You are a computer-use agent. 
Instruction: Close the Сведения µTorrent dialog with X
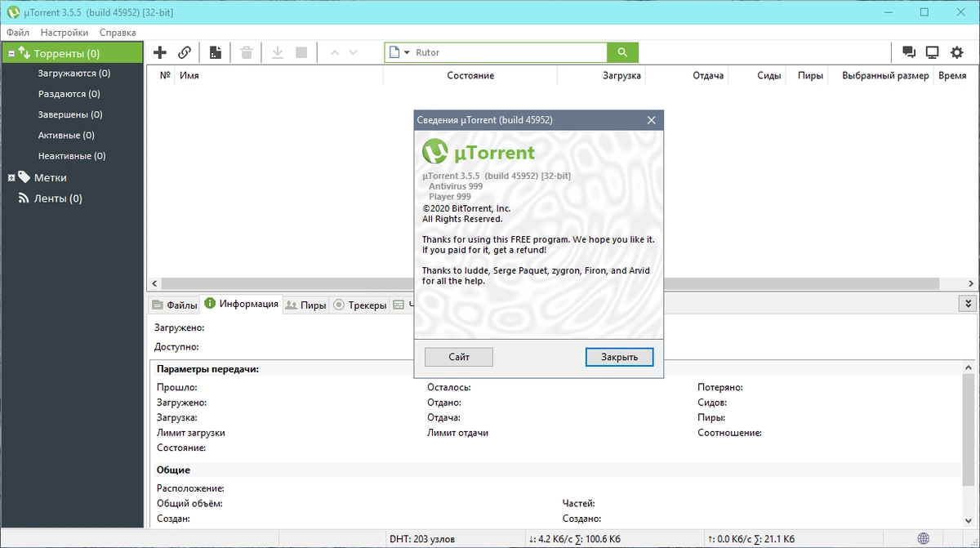click(651, 120)
